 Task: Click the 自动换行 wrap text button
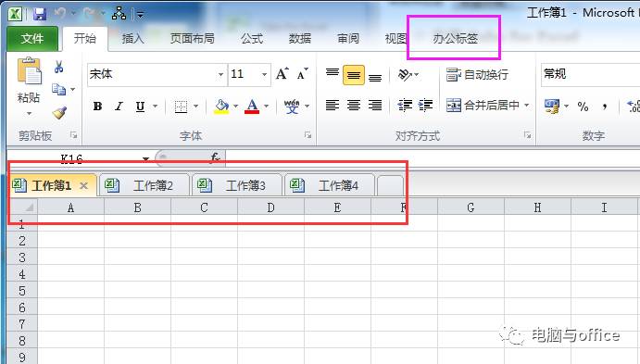coord(477,75)
